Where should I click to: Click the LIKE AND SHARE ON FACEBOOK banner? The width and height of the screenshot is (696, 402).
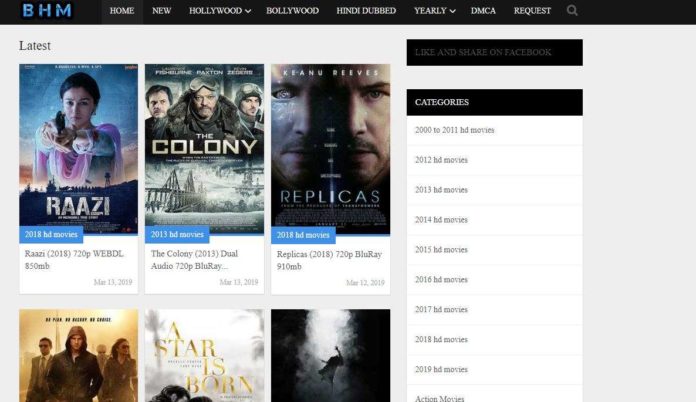tap(494, 52)
